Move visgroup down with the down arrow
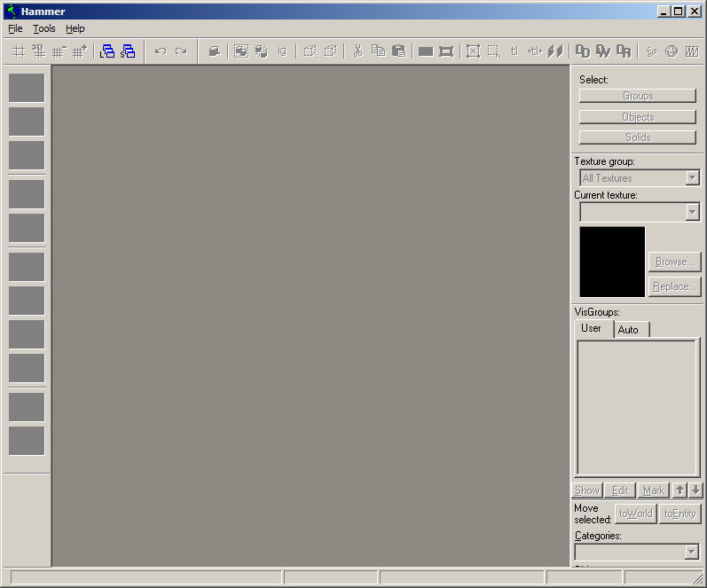This screenshot has height=588, width=707. pos(695,490)
